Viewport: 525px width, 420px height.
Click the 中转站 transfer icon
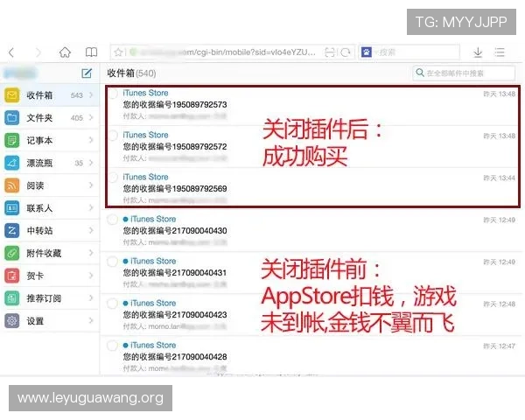pyautogui.click(x=11, y=230)
